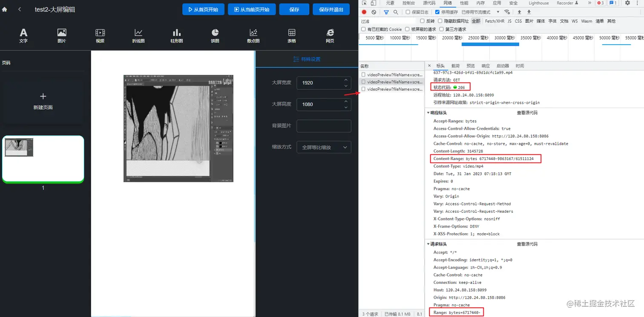Click the 从当前页开始 button
This screenshot has height=317, width=644.
(252, 9)
